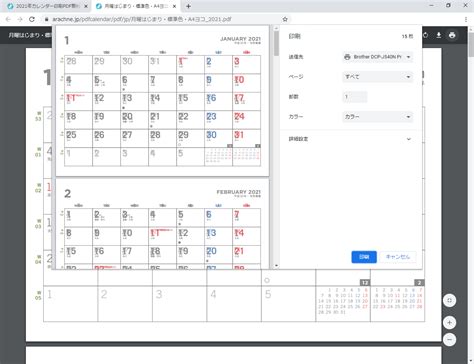Click the print preview scrollbar thumb
The width and height of the screenshot is (474, 364).
tap(276, 44)
